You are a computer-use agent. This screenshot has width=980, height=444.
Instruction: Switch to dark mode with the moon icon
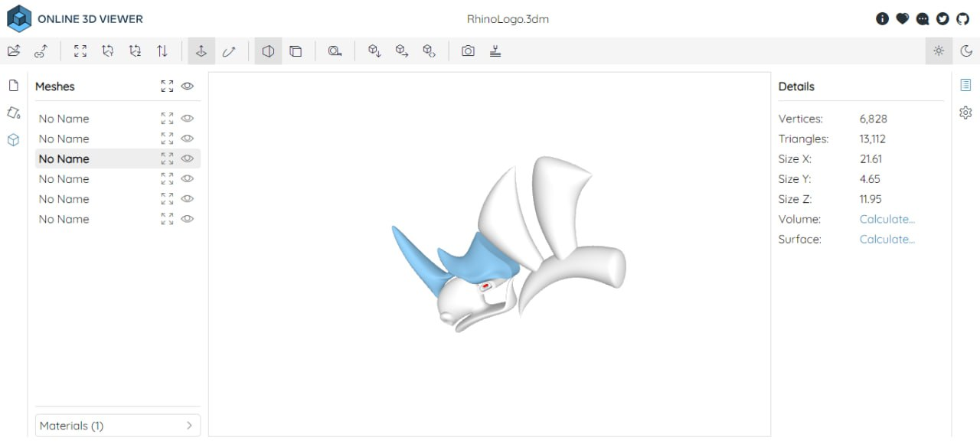pos(966,51)
